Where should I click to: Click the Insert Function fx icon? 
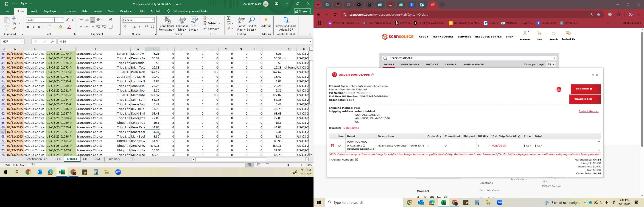pyautogui.click(x=52, y=41)
